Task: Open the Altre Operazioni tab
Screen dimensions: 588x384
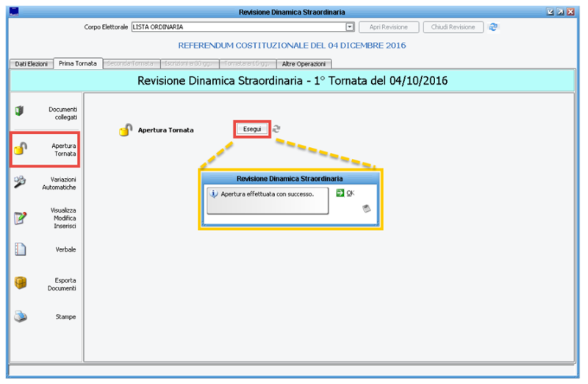Action: 304,64
